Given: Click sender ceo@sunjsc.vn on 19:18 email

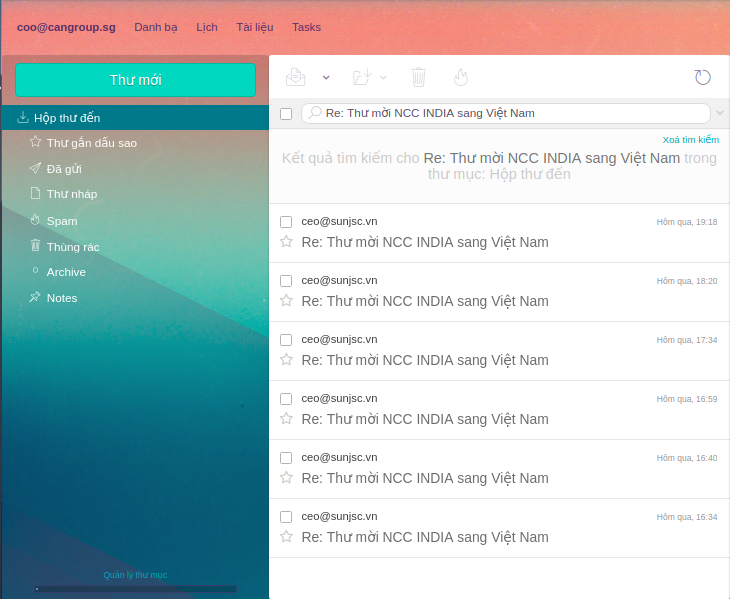Looking at the screenshot, I should 339,222.
